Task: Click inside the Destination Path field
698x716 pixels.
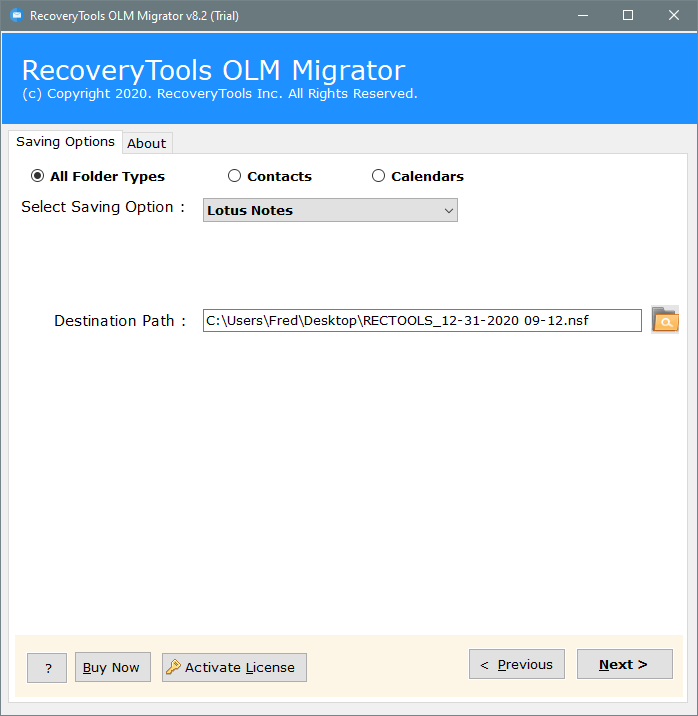Action: click(422, 321)
